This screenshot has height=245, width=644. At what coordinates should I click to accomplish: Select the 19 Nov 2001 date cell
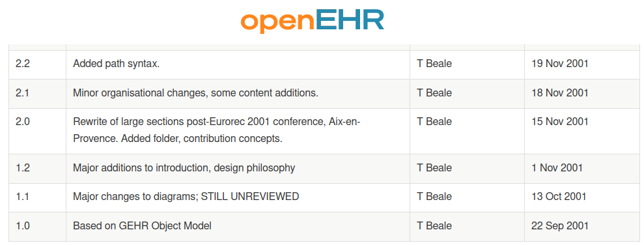[582, 64]
